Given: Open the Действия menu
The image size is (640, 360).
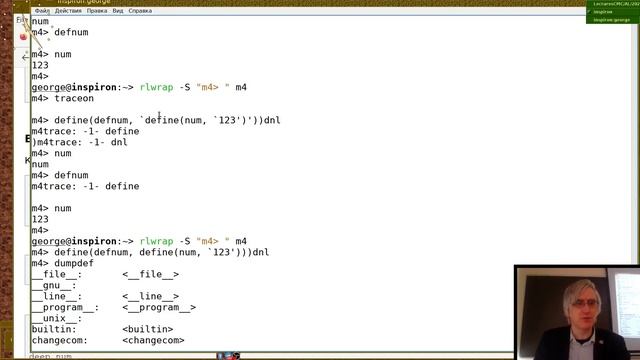Looking at the screenshot, I should tap(68, 11).
